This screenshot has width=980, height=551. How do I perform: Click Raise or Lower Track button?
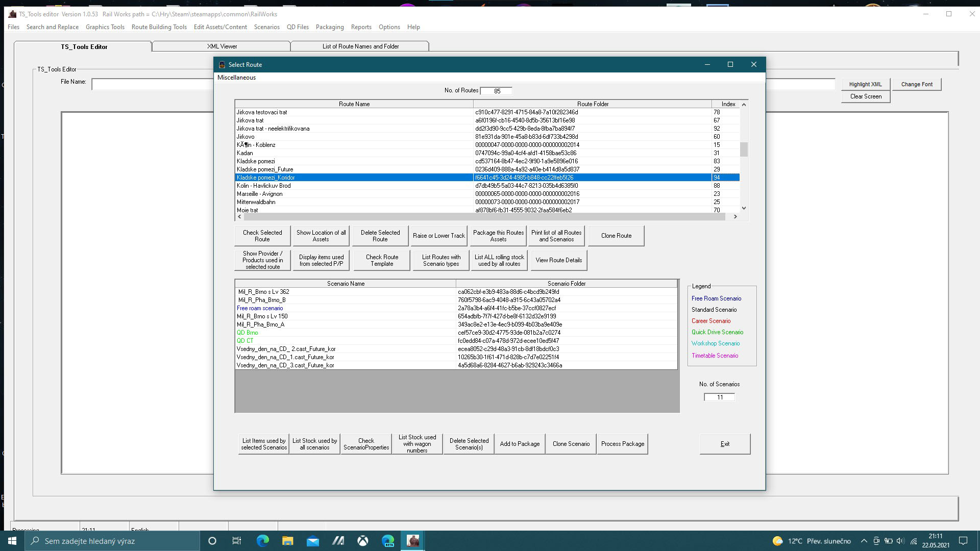439,236
